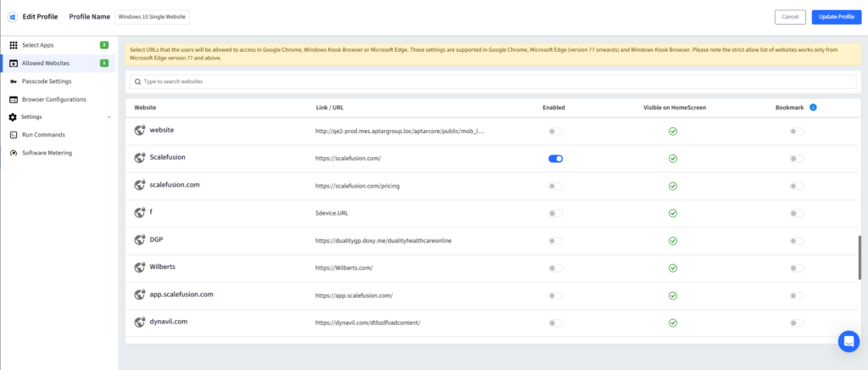Click the Allowed Websites count badge
Screen dimensions: 868x370
(104, 63)
